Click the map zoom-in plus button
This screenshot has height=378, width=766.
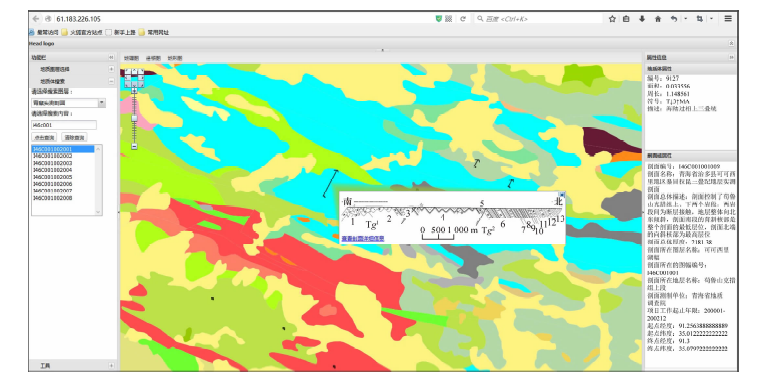(134, 91)
